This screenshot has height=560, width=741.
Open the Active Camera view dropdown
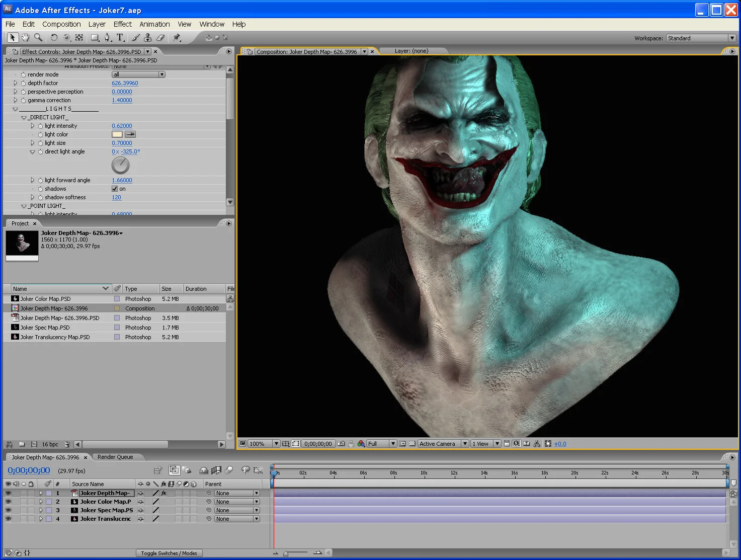[x=443, y=444]
